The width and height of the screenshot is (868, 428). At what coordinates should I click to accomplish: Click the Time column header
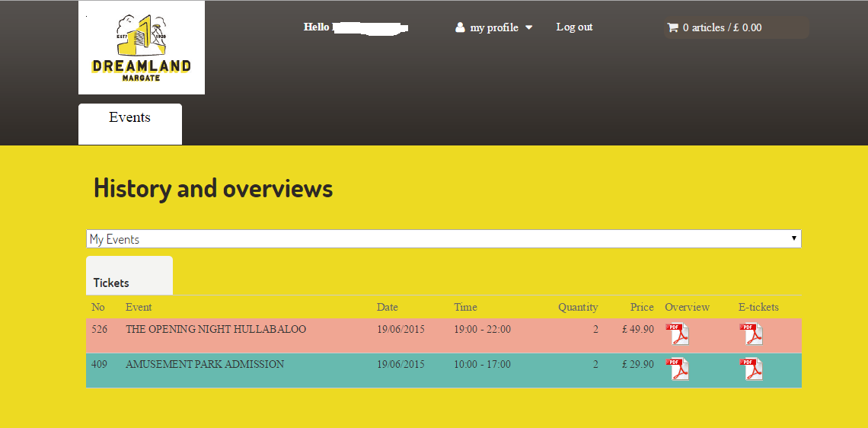click(465, 307)
